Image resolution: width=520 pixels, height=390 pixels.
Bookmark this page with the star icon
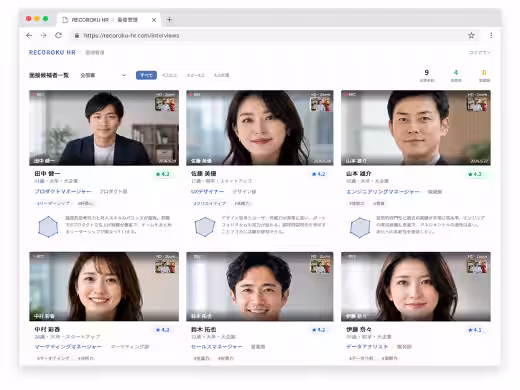(471, 35)
